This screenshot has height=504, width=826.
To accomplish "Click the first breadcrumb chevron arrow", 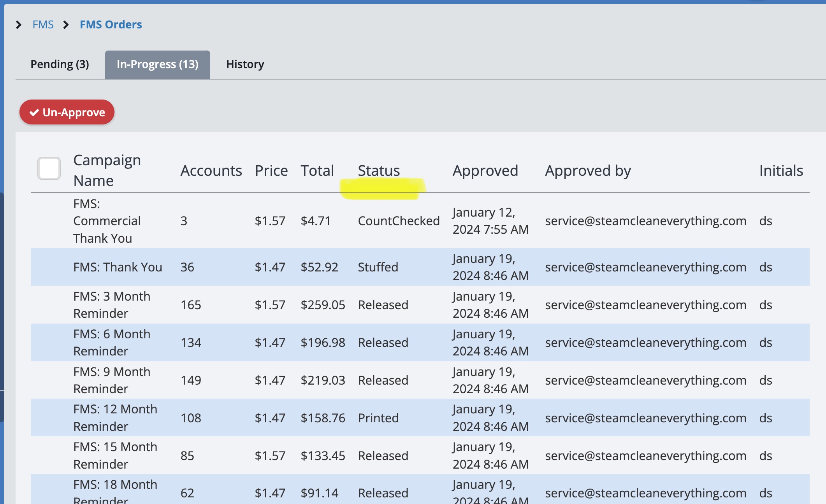I will point(18,25).
